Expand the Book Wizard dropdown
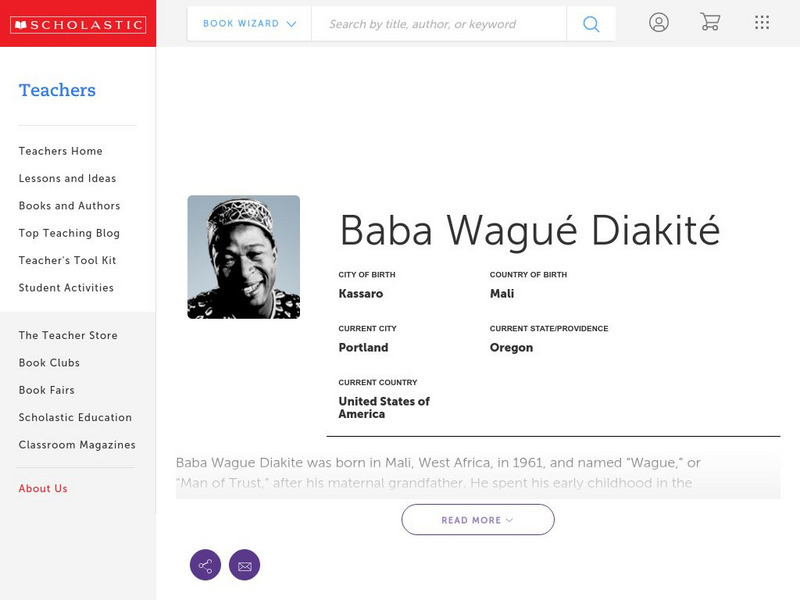The image size is (800, 600). [x=249, y=24]
